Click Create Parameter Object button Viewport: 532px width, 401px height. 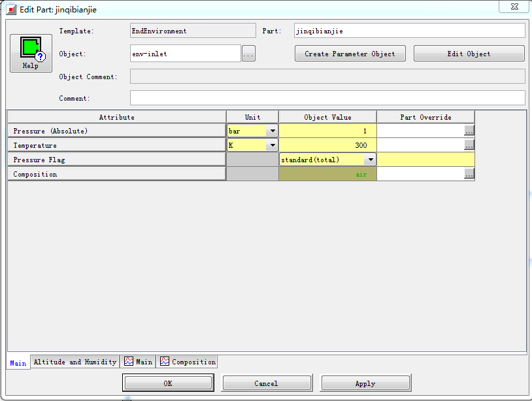tap(350, 54)
